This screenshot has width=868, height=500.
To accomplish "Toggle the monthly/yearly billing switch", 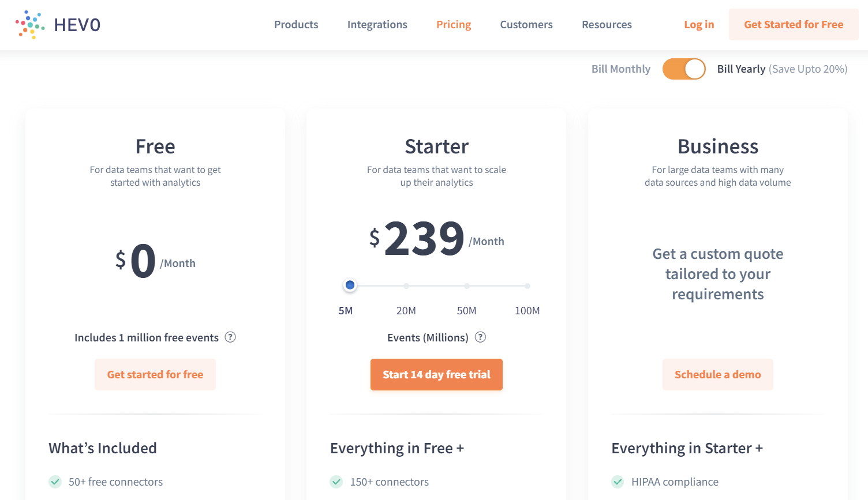I will (684, 69).
